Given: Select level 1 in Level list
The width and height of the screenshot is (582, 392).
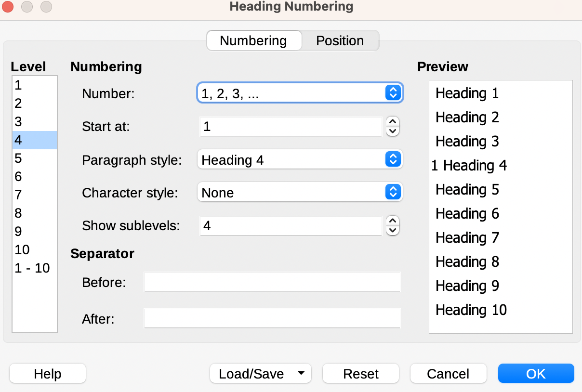Looking at the screenshot, I should click(x=35, y=85).
